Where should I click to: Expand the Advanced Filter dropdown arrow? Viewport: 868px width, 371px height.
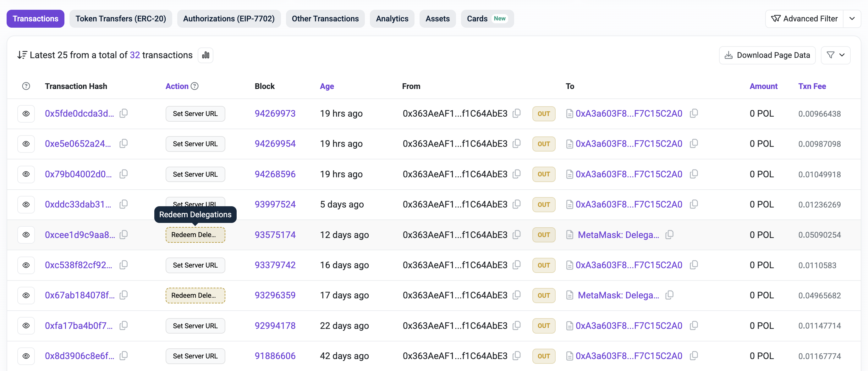[x=852, y=19]
